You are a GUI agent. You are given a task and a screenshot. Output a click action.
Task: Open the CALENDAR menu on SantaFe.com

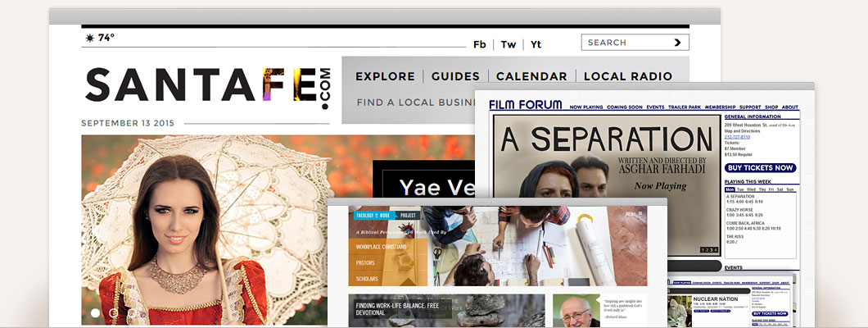(531, 76)
